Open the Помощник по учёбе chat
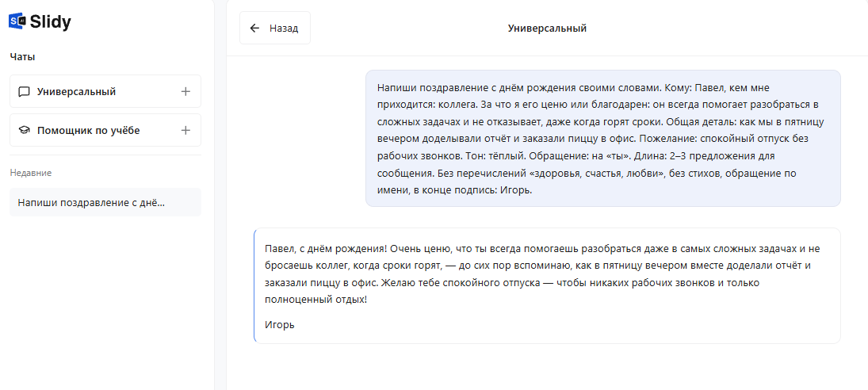 click(x=105, y=131)
